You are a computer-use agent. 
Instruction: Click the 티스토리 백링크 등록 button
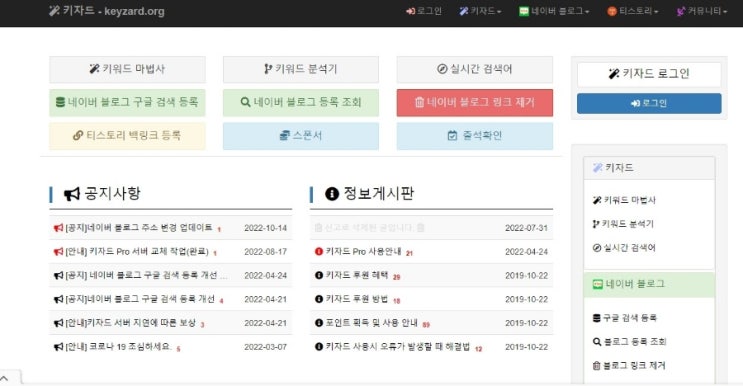(127, 136)
